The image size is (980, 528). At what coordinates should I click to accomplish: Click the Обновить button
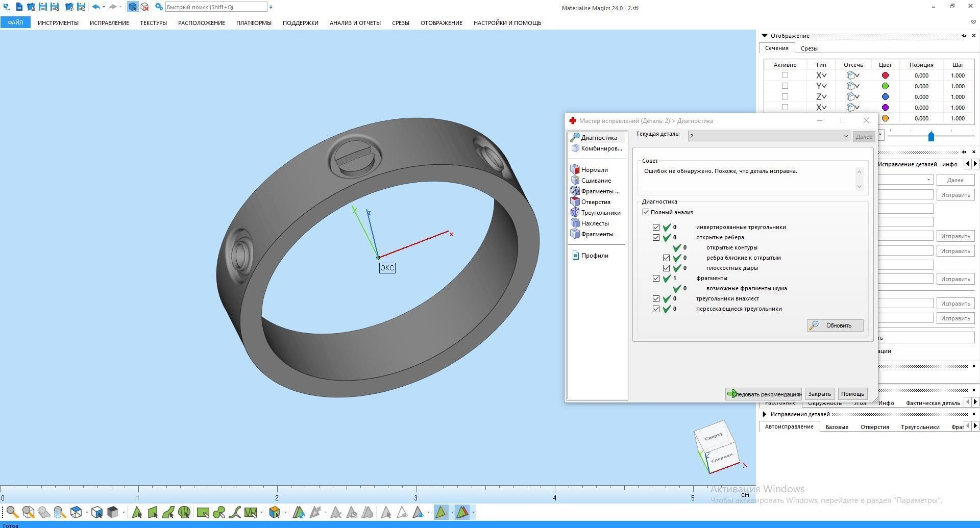(x=835, y=325)
